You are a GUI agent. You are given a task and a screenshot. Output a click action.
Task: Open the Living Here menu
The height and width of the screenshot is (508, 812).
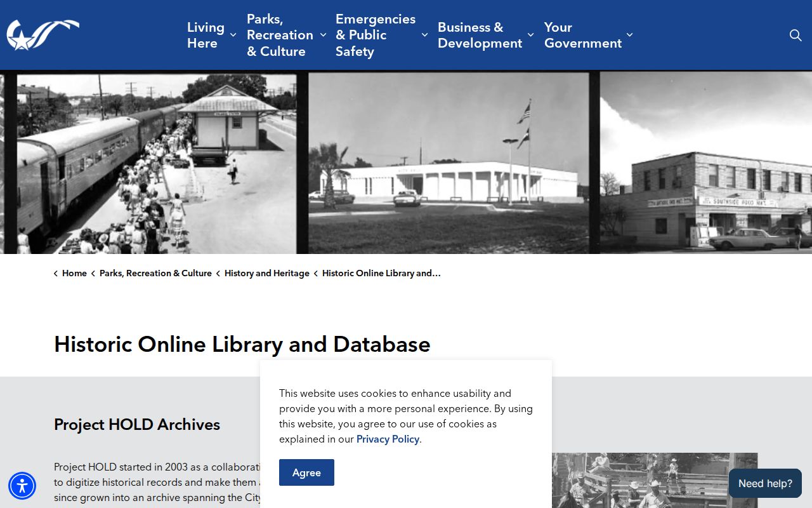[x=206, y=35]
